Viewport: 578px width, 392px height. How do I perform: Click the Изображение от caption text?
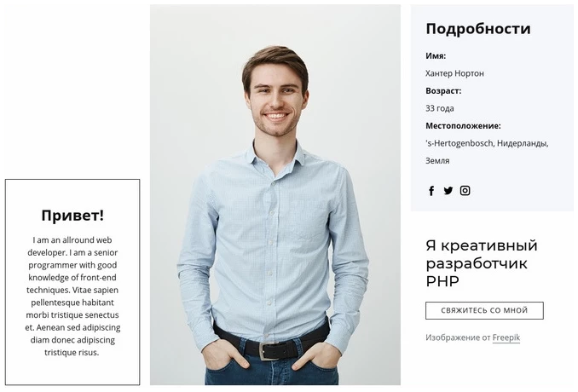coord(458,337)
